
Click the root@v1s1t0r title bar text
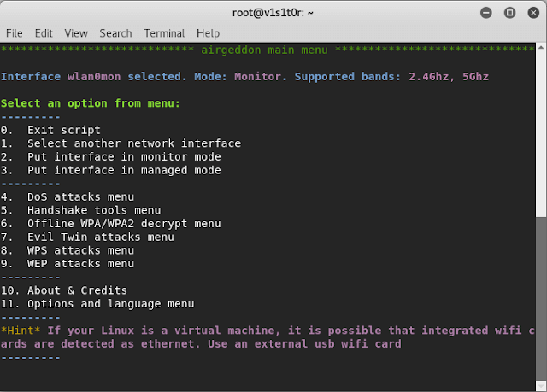tap(273, 13)
